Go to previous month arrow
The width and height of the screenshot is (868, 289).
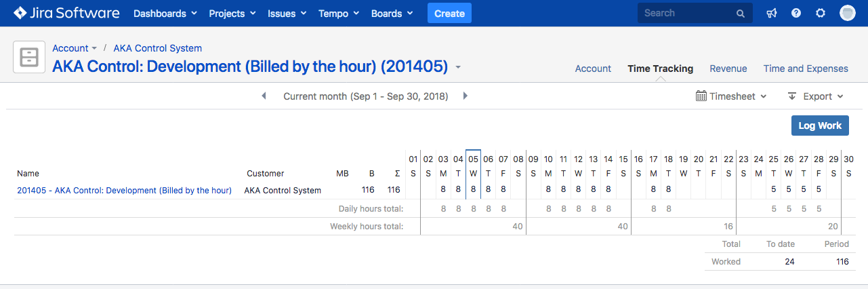coord(264,96)
